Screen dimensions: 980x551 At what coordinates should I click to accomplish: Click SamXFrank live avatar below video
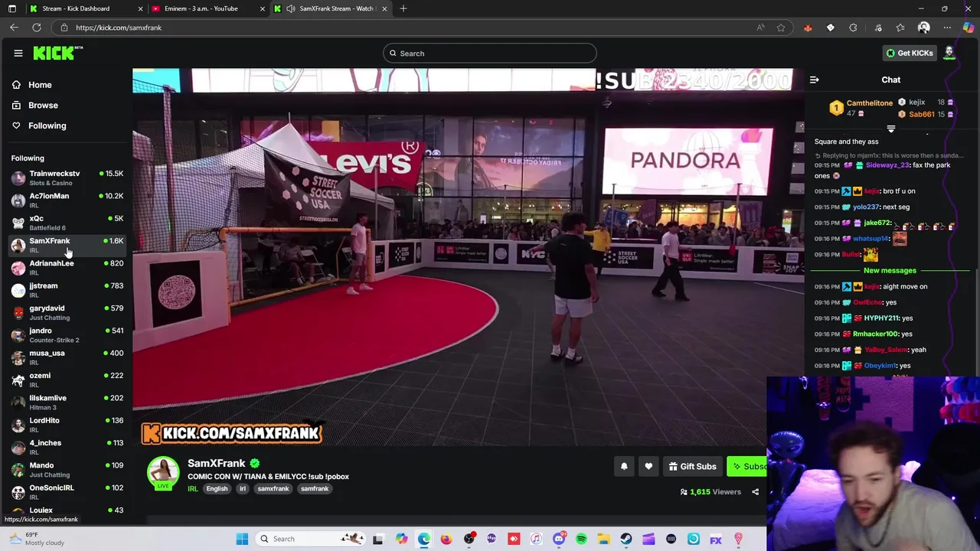coord(163,474)
